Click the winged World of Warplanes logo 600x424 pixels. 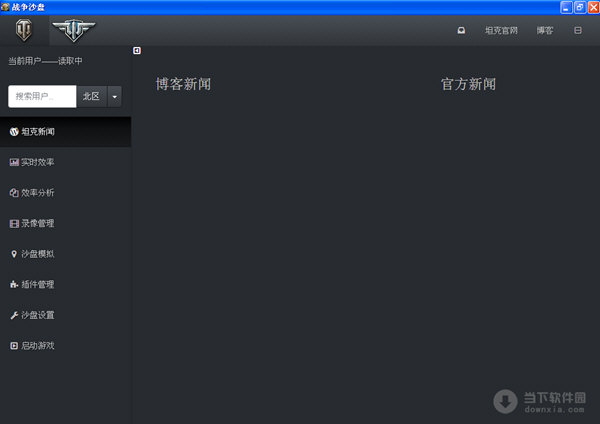[x=74, y=30]
